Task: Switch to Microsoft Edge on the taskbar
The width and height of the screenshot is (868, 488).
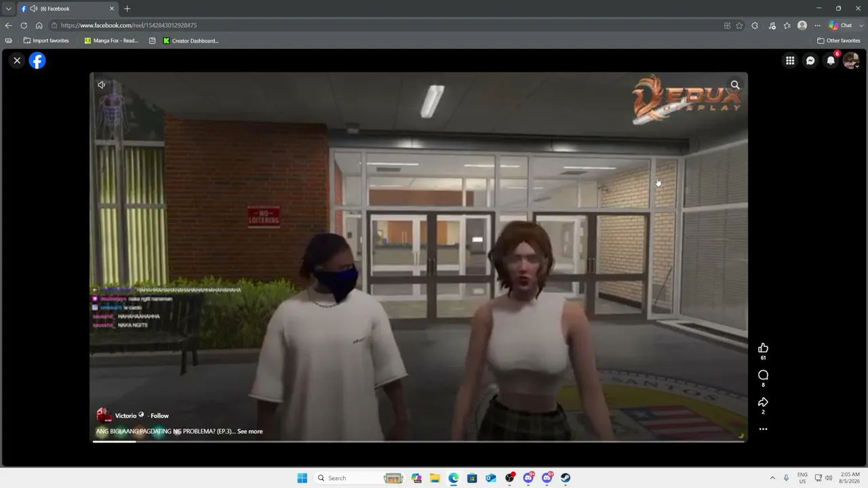Action: (x=454, y=478)
